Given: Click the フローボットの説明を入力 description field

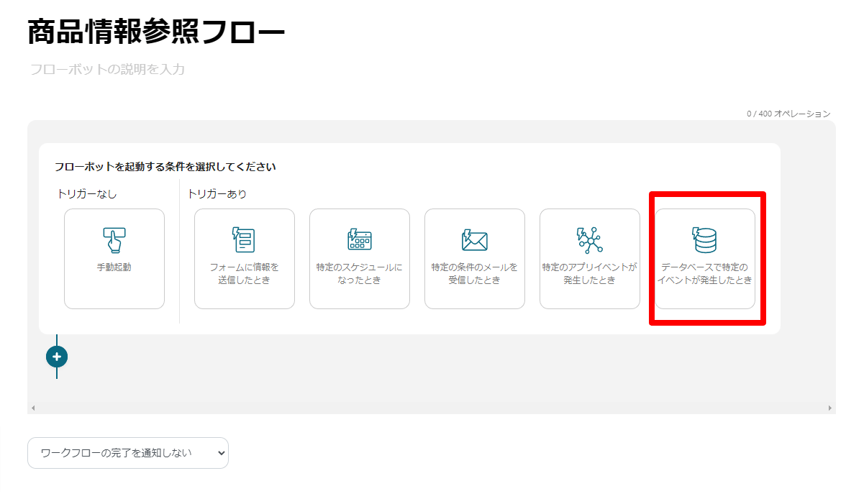Looking at the screenshot, I should tap(108, 70).
